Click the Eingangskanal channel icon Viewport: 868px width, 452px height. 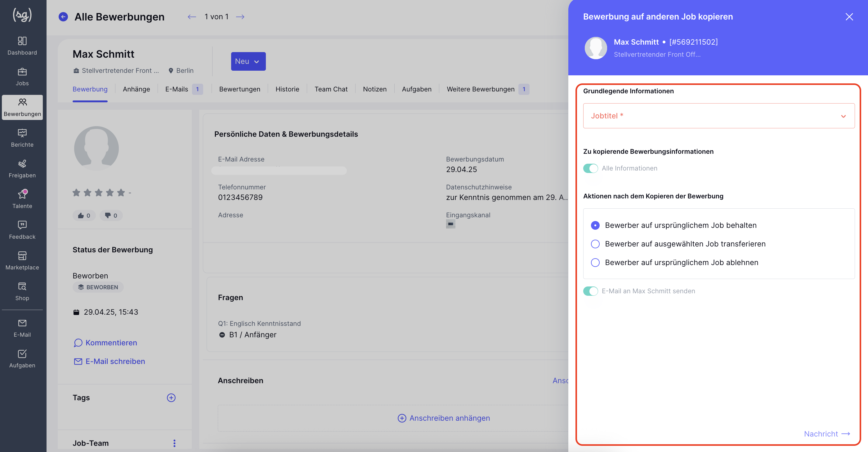pos(450,224)
